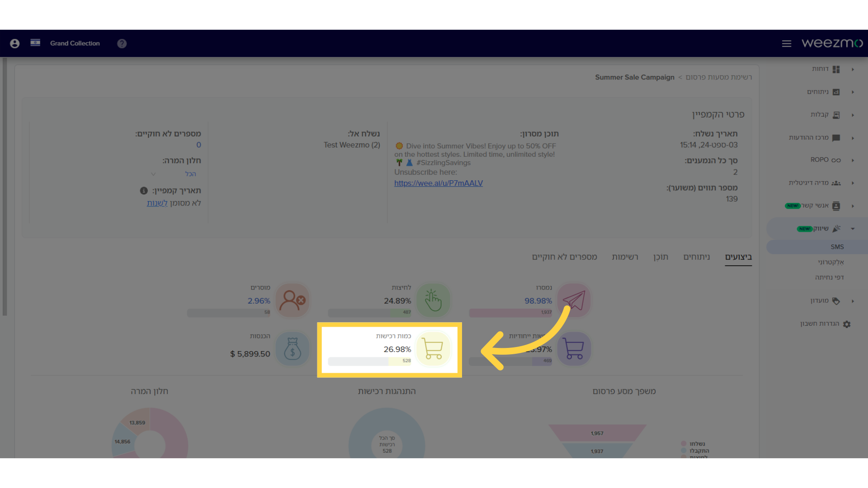This screenshot has width=868, height=488.
Task: Click the נמסרו progress bar showing 1,937
Action: 510,312
